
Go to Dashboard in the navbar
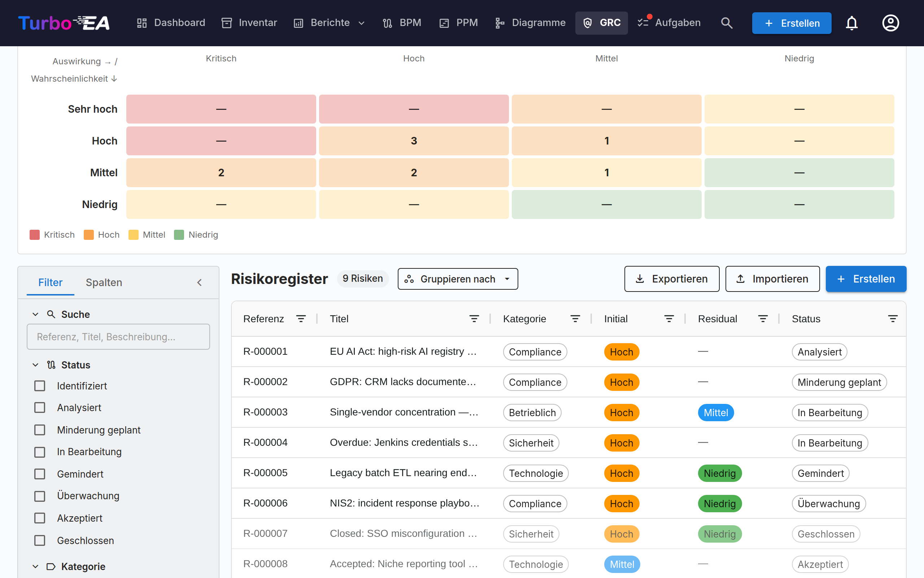click(x=171, y=23)
